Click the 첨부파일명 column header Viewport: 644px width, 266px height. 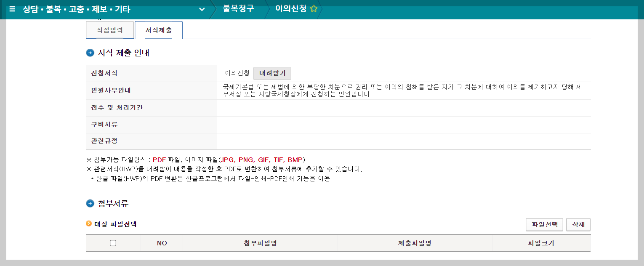coord(260,243)
